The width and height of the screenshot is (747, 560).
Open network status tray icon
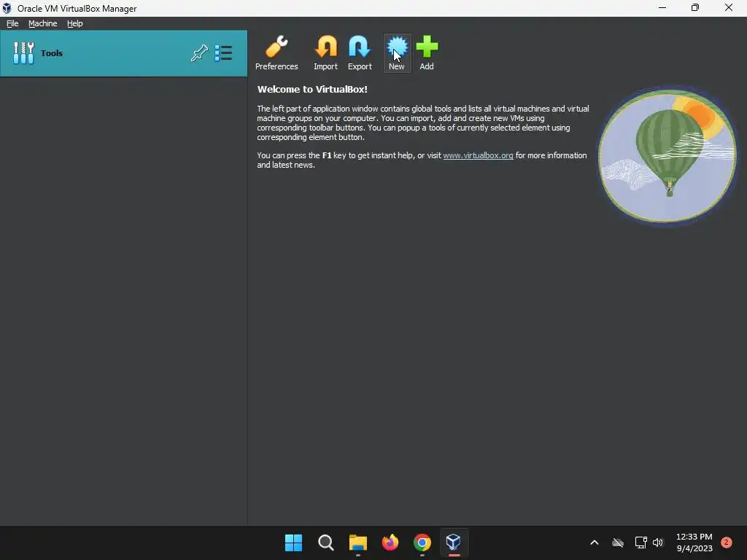click(640, 542)
